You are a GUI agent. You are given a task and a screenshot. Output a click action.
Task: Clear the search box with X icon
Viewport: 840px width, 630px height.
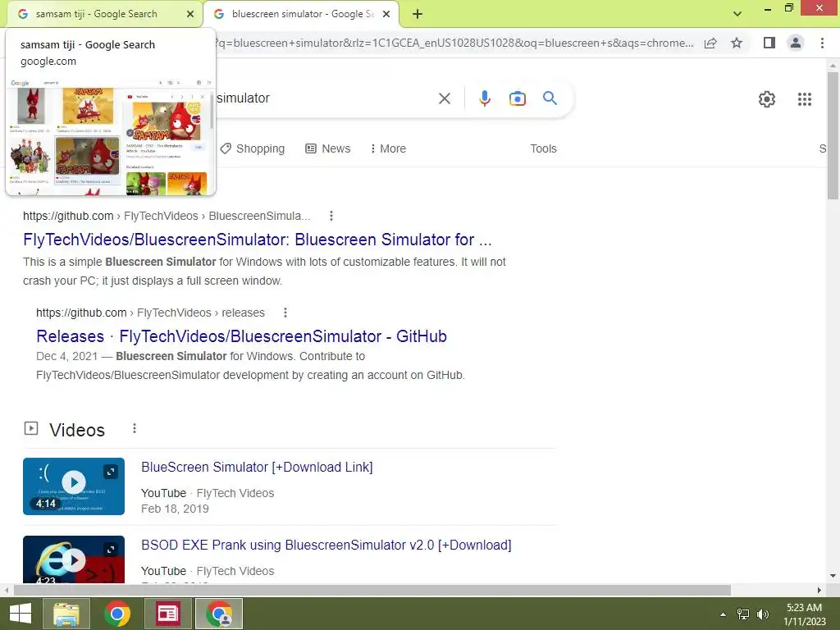pyautogui.click(x=444, y=98)
